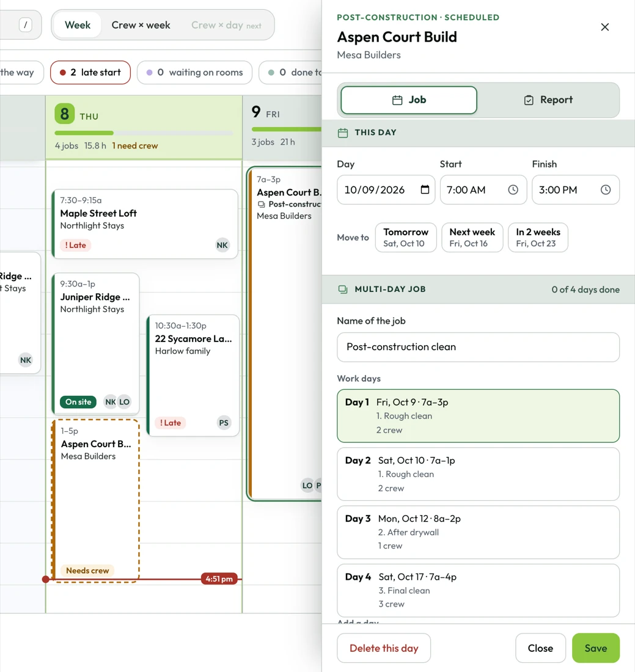
Task: Click PS avatar on 22 Sycamore card
Action: [x=224, y=423]
